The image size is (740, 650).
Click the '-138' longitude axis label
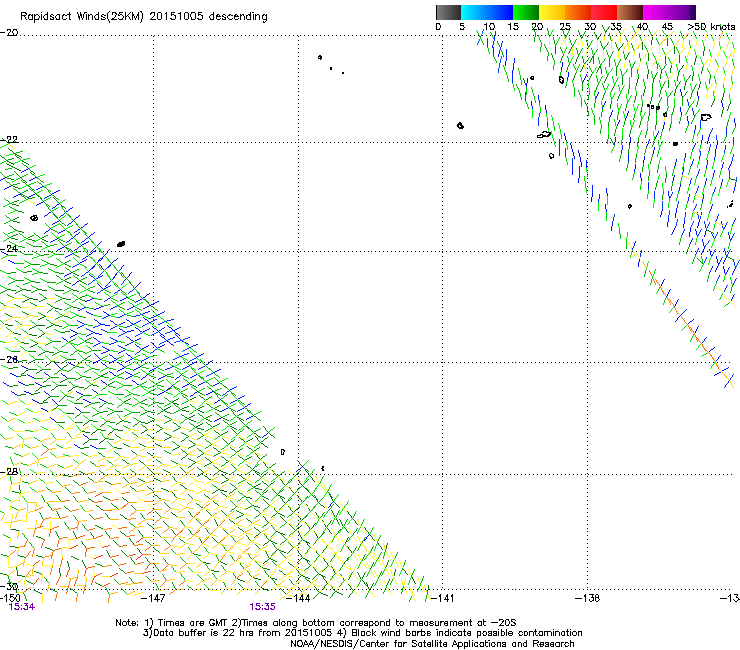tap(588, 598)
